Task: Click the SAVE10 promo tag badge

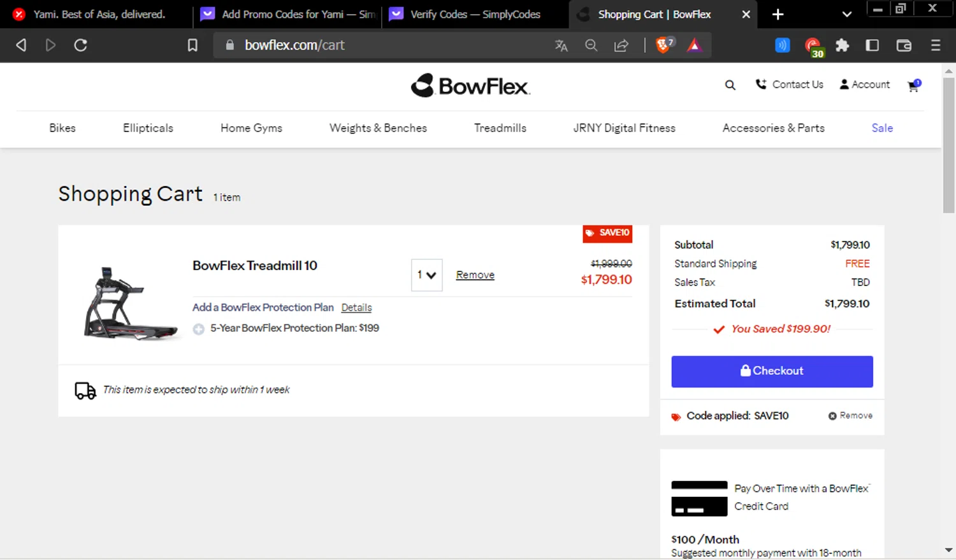Action: [x=607, y=233]
